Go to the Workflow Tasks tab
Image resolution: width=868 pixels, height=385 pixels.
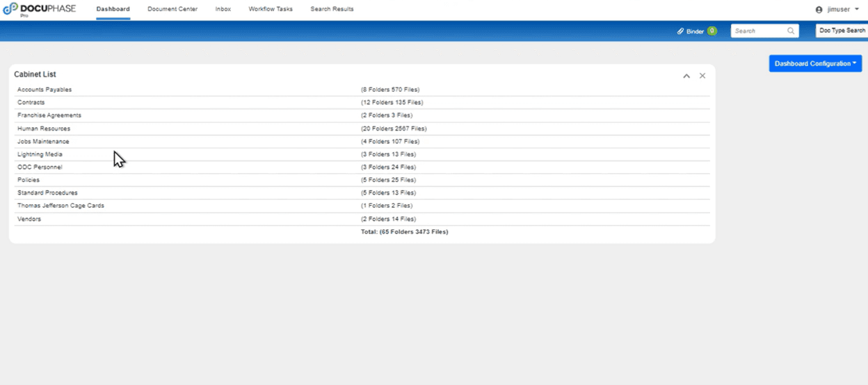coord(271,10)
